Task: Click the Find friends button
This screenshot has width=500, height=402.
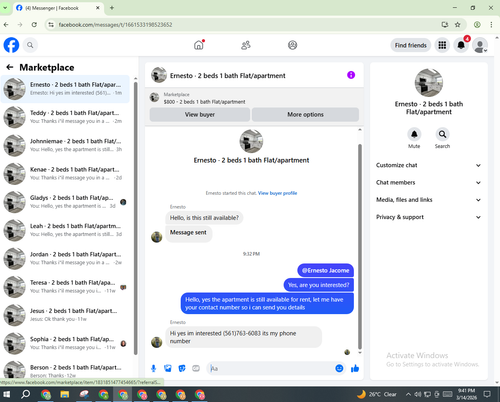Action: click(x=411, y=45)
